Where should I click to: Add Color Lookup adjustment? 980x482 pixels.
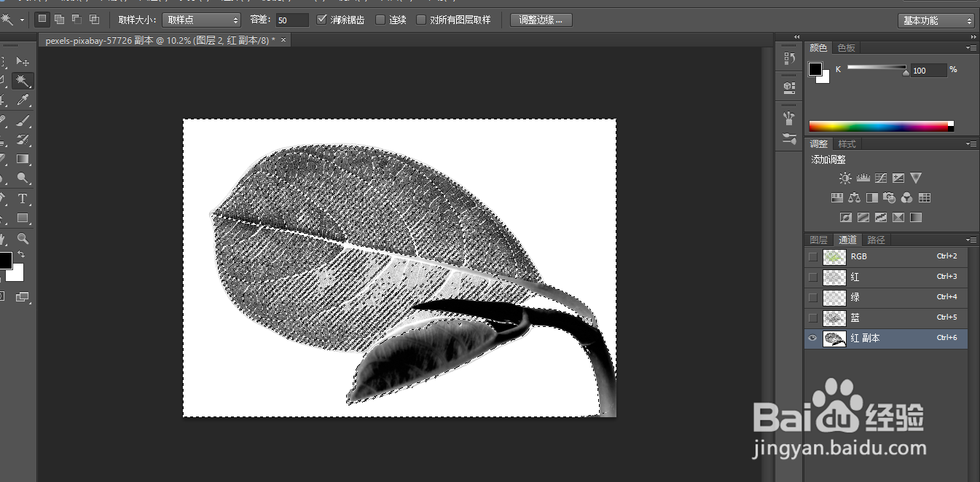pos(925,197)
